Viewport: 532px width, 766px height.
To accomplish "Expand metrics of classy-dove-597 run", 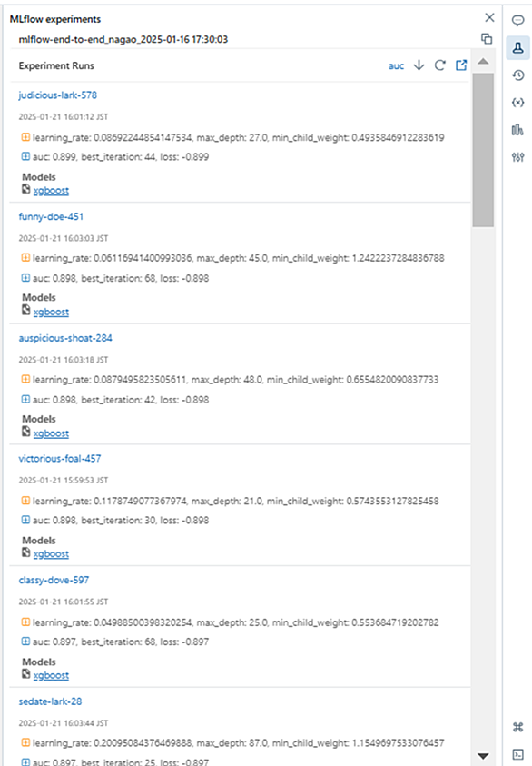I will click(25, 642).
